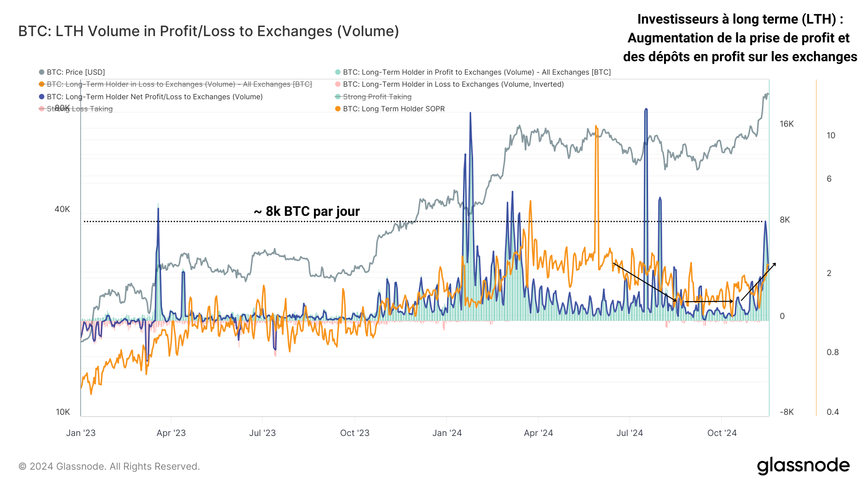This screenshot has height=488, width=868.
Task: Click the 16K label on right axis
Action: 787,124
